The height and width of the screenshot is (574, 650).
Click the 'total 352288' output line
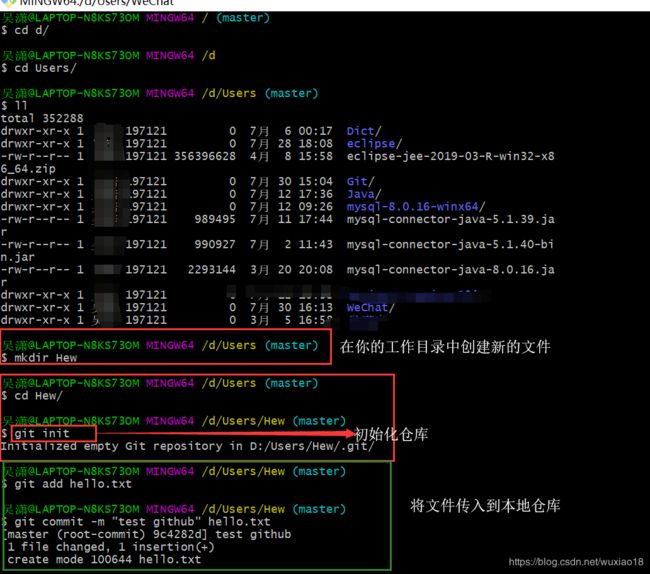[42, 119]
